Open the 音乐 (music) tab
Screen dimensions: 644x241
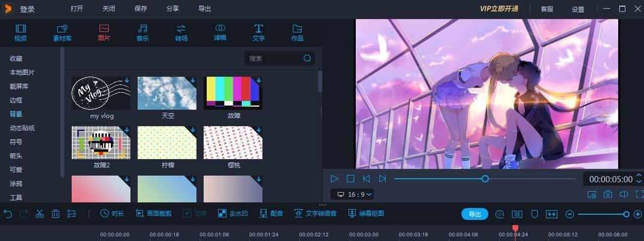(142, 33)
